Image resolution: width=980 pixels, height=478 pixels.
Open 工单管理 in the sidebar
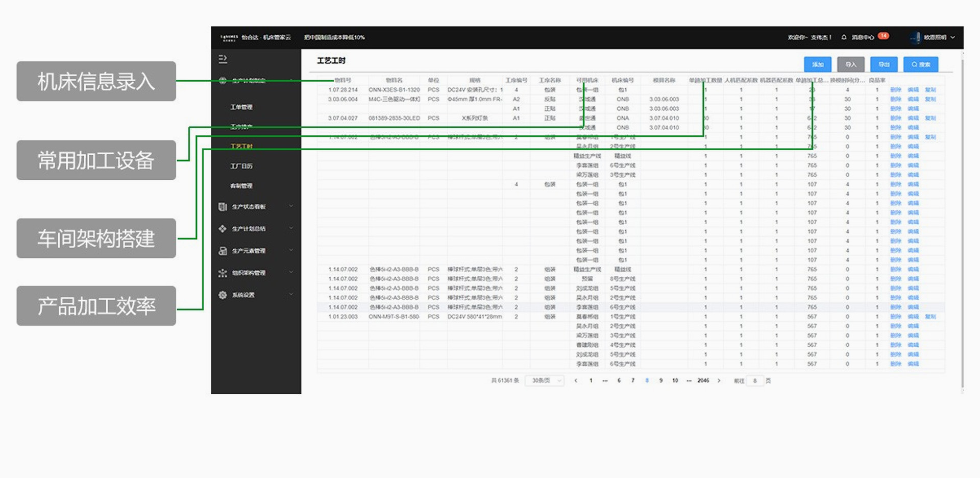click(x=241, y=107)
